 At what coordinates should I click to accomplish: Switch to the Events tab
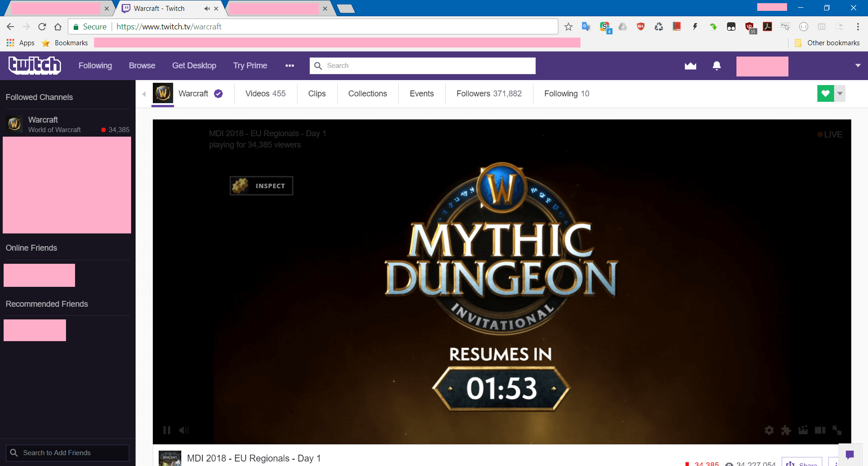click(422, 94)
